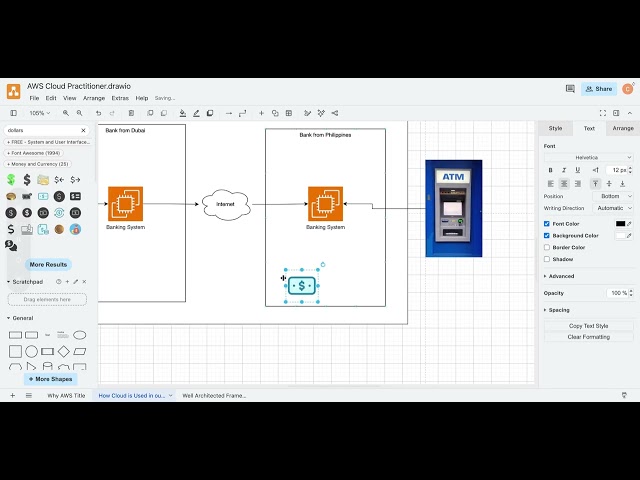The height and width of the screenshot is (480, 640).
Task: Click the zoom out magnifier icon
Action: point(80,113)
